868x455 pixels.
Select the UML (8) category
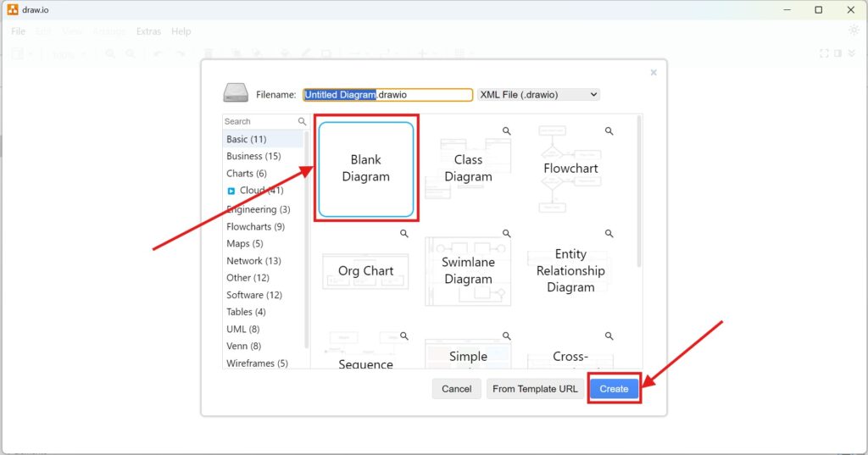click(242, 329)
